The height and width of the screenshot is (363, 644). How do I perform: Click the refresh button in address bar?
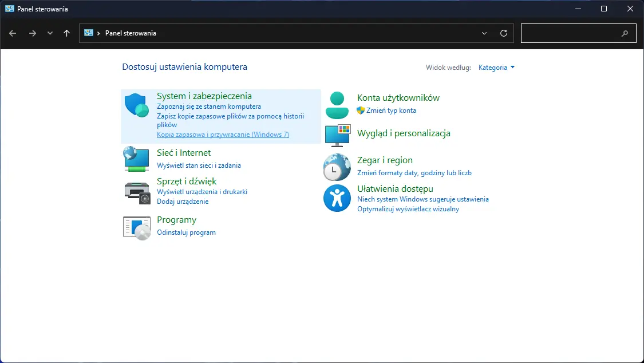tap(504, 33)
